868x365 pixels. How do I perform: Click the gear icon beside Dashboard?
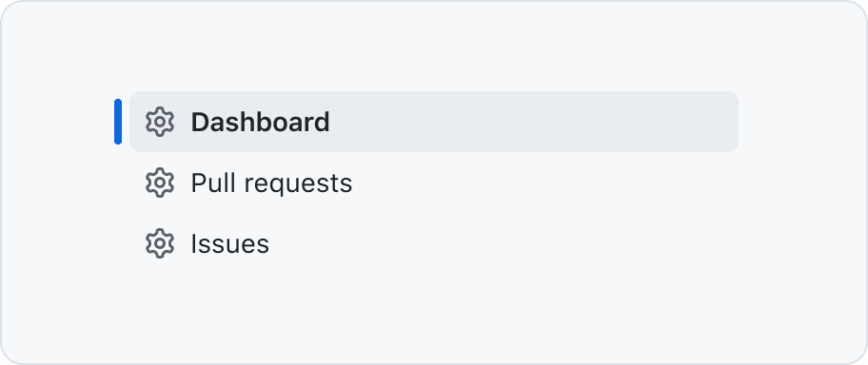pos(160,122)
